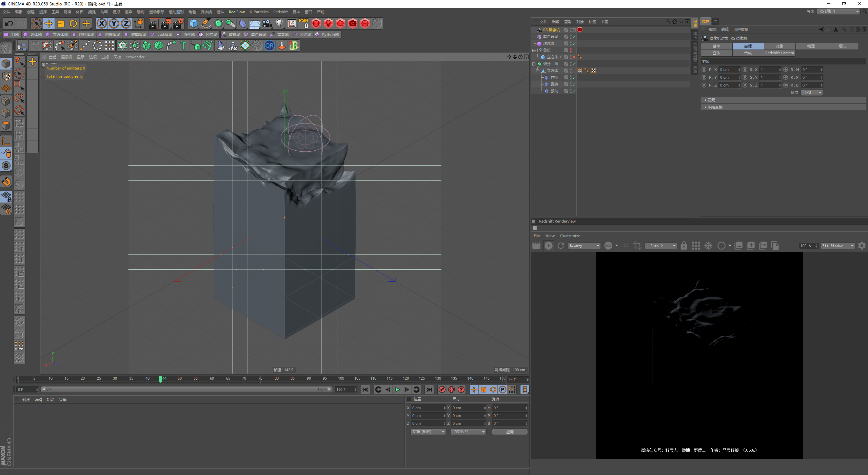
Task: Open RenderView settings gear icon
Action: 862,246
